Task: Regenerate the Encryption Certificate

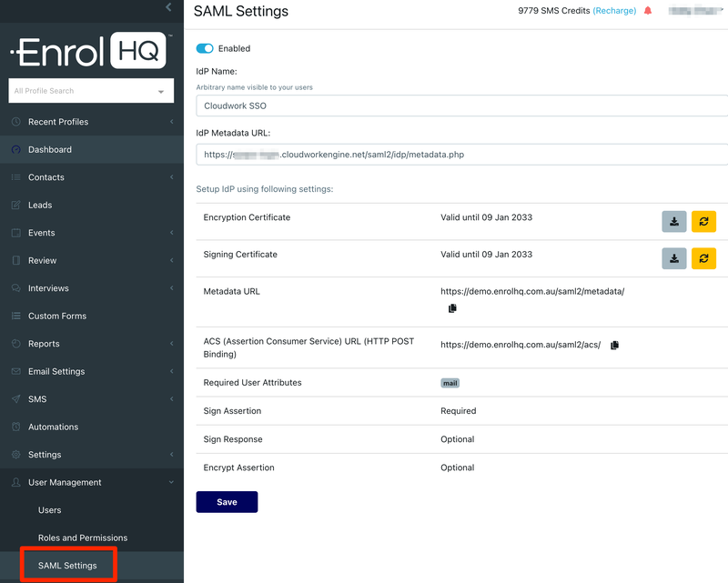Action: click(703, 221)
